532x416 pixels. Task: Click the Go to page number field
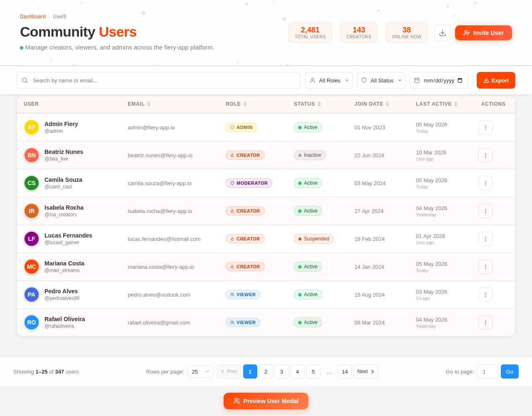(x=488, y=371)
